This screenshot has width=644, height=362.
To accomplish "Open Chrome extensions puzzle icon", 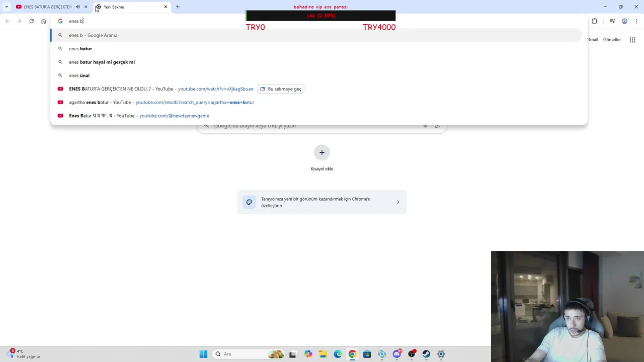I will tap(595, 21).
